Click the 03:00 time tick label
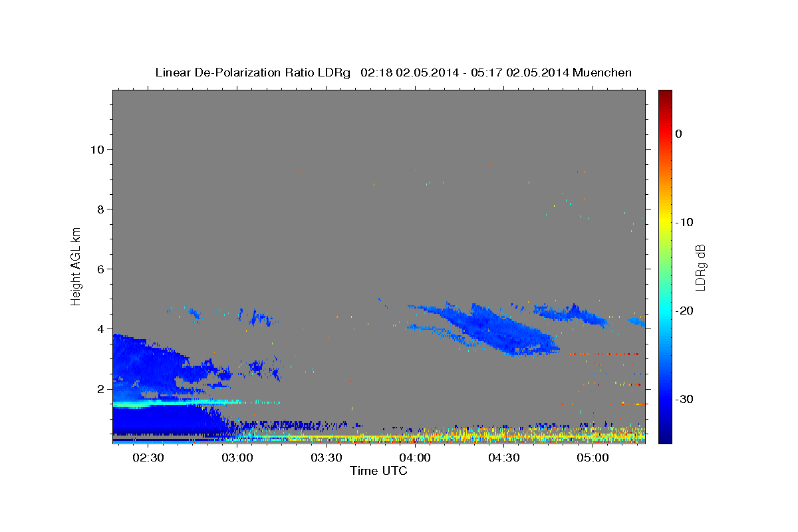Image resolution: width=798 pixels, height=532 pixels. tap(237, 458)
